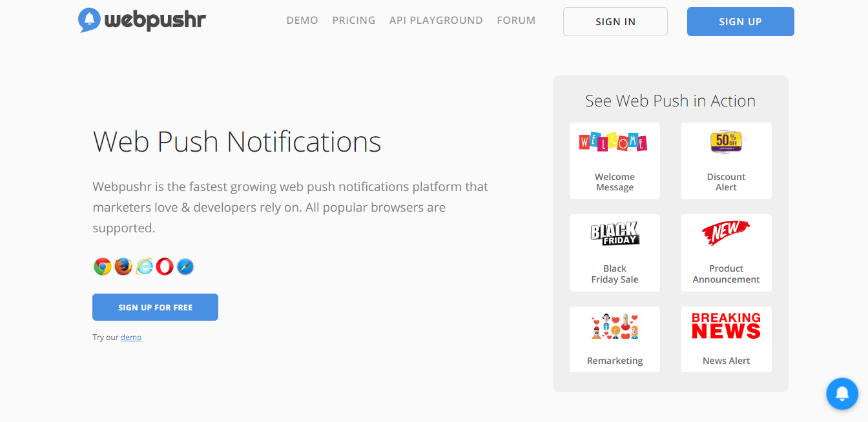Open the demo hyperlink
Image resolution: width=868 pixels, height=422 pixels.
pyautogui.click(x=131, y=337)
